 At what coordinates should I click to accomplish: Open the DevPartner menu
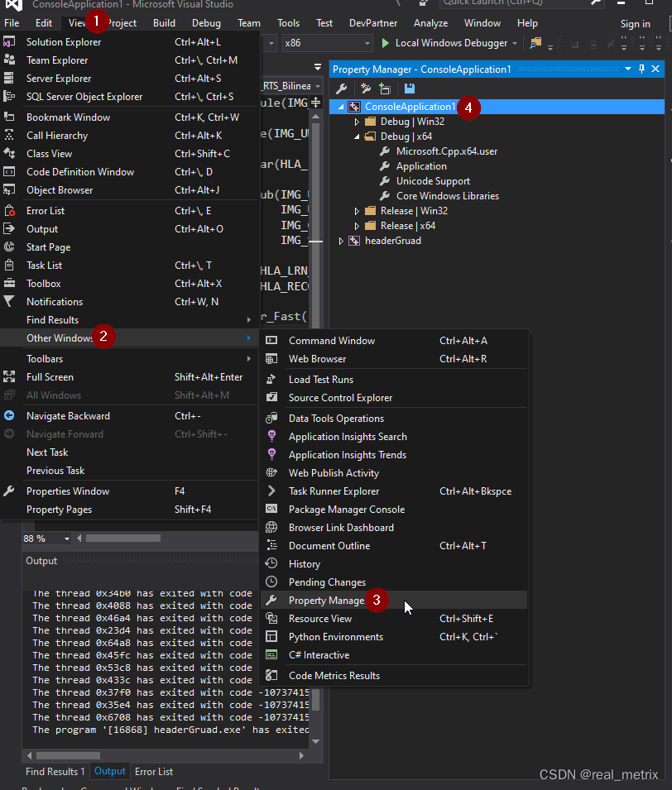coord(373,23)
